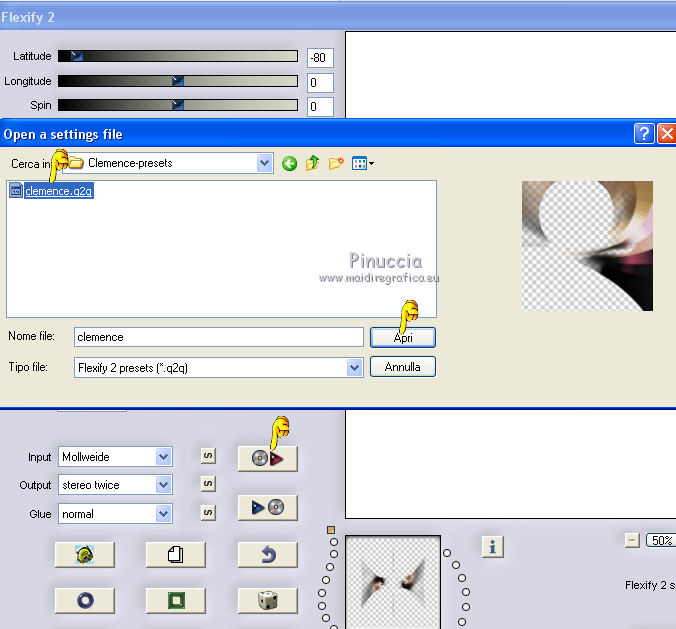Create a new folder icon

[x=336, y=163]
